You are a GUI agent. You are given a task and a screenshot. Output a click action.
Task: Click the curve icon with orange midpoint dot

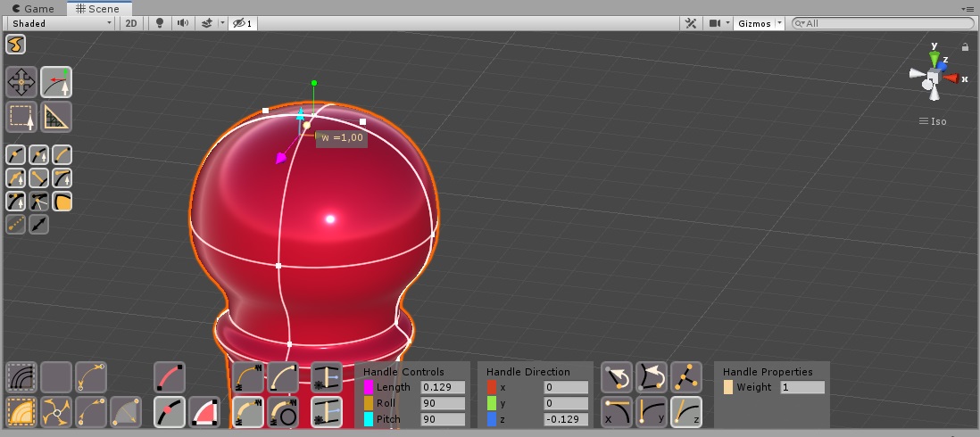click(x=16, y=155)
